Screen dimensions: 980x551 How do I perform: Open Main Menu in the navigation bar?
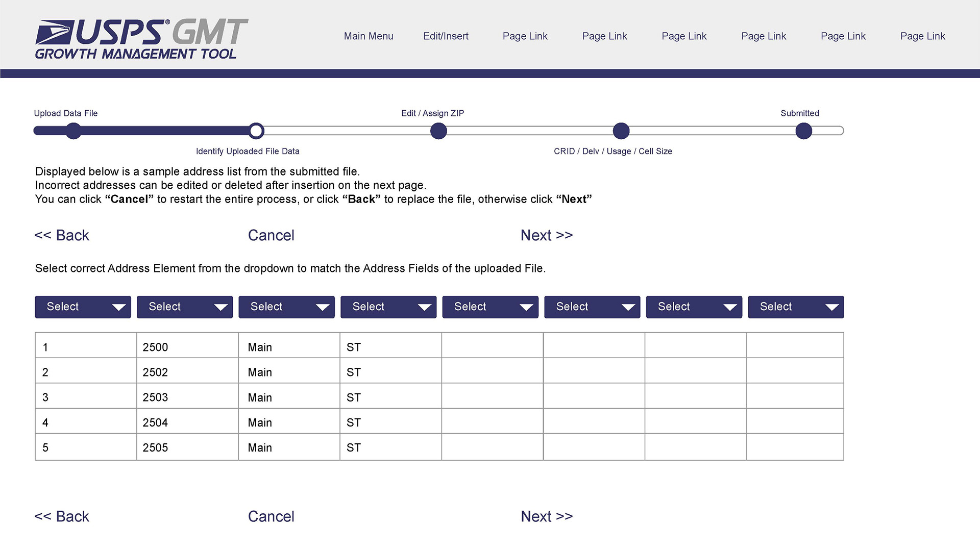[x=368, y=36]
